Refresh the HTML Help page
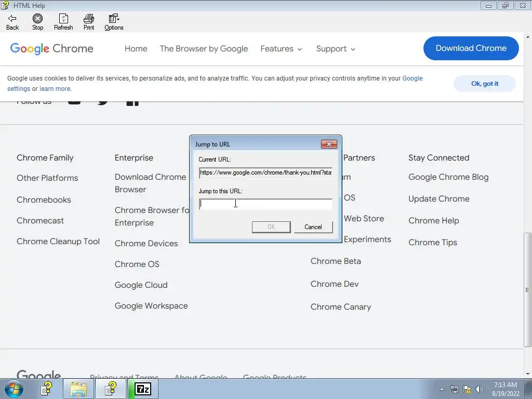532x399 pixels. (x=63, y=22)
